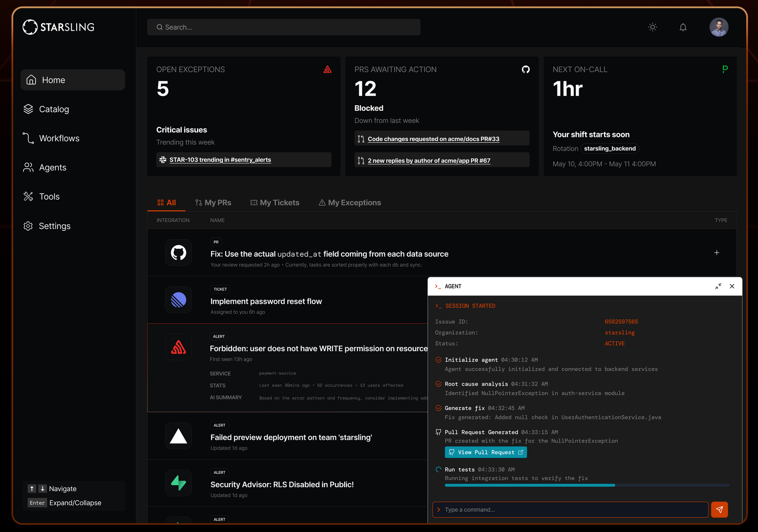Toggle light/dark theme sun icon

click(x=652, y=27)
